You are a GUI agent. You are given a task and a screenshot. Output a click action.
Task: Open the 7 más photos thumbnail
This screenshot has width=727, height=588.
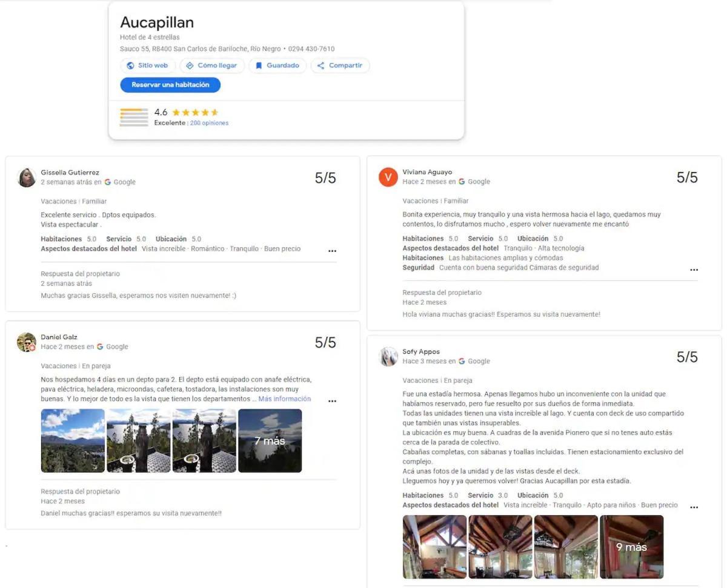pos(270,441)
